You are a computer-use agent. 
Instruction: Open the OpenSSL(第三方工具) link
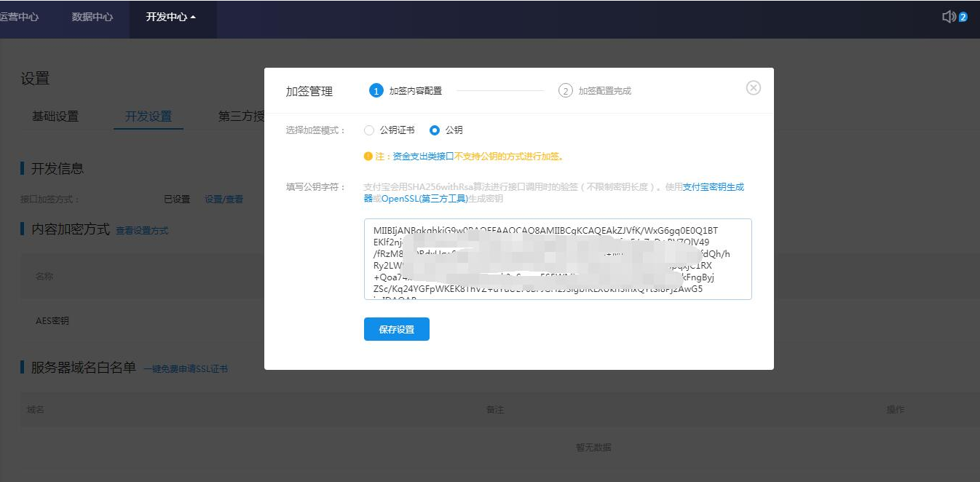(x=425, y=198)
